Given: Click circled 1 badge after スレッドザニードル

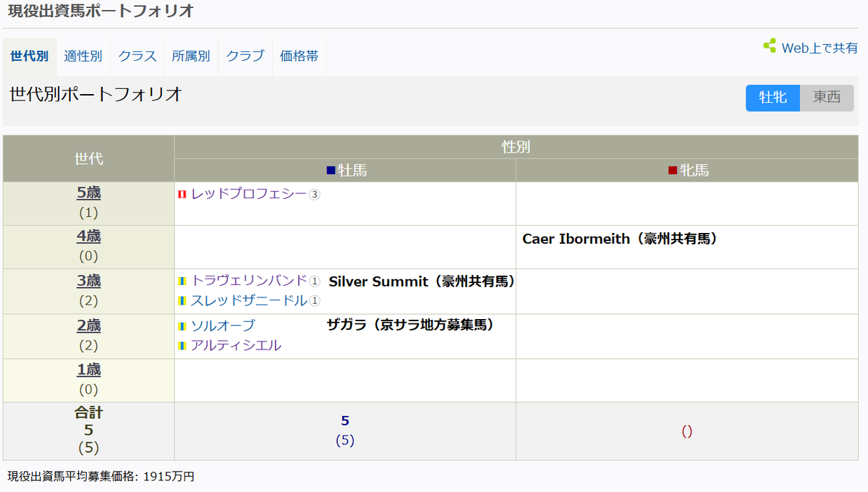Looking at the screenshot, I should pyautogui.click(x=315, y=301).
